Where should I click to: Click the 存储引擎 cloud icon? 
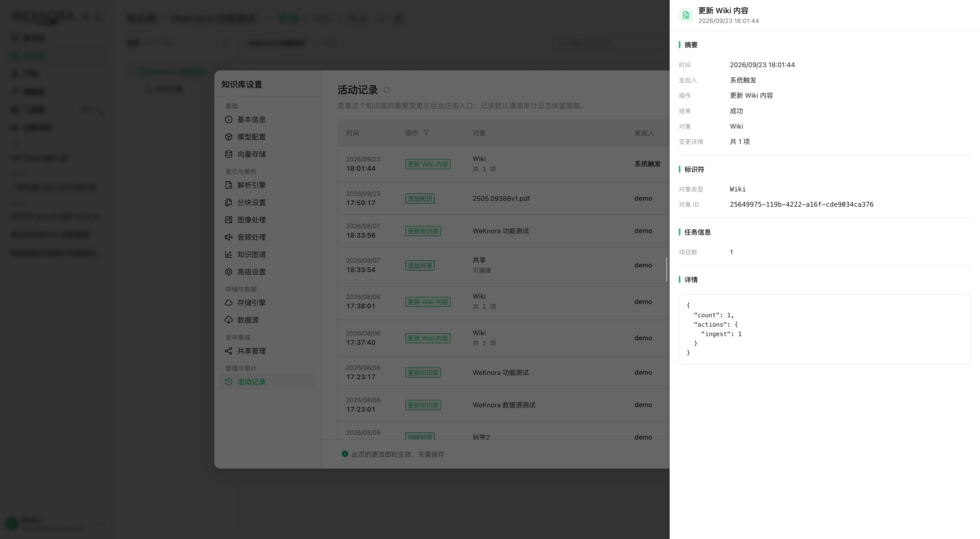pos(228,303)
